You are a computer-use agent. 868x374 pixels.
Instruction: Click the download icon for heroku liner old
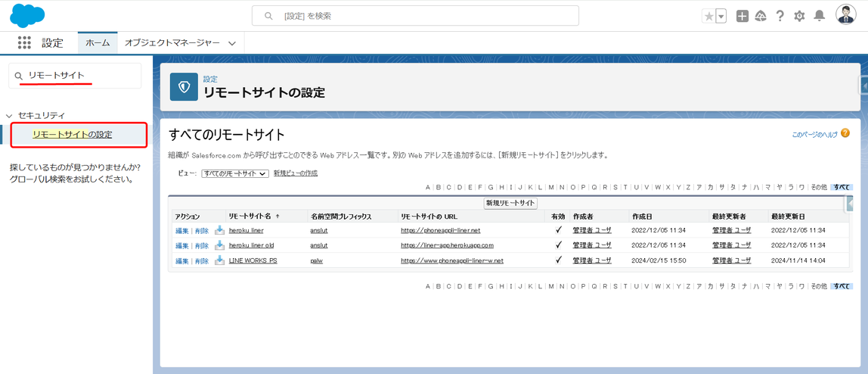click(219, 245)
